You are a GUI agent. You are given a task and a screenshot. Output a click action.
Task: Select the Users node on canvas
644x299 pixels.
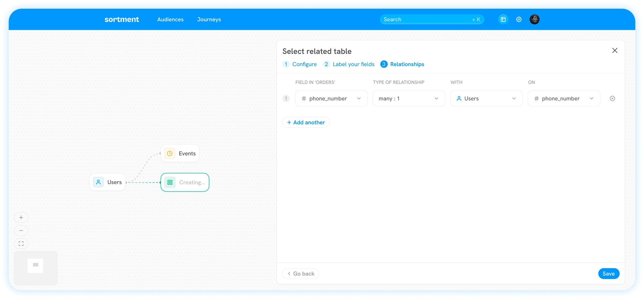(x=108, y=182)
